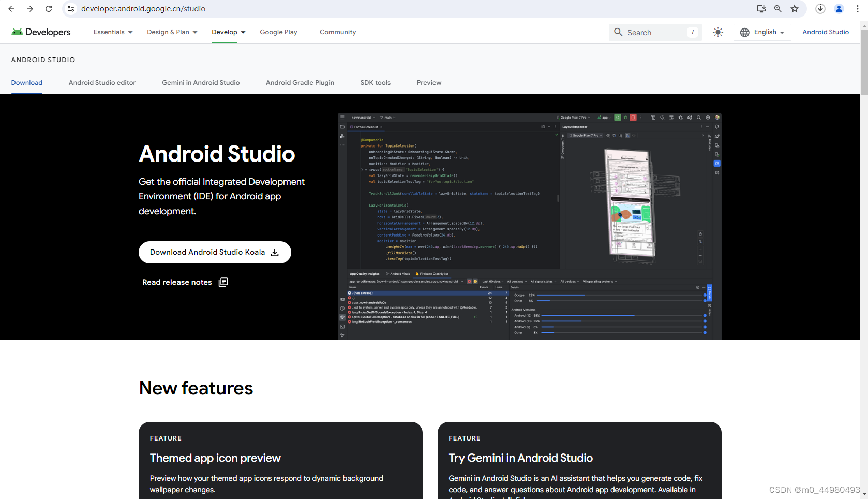Open the zoom magnifier icon in address bar

[778, 9]
